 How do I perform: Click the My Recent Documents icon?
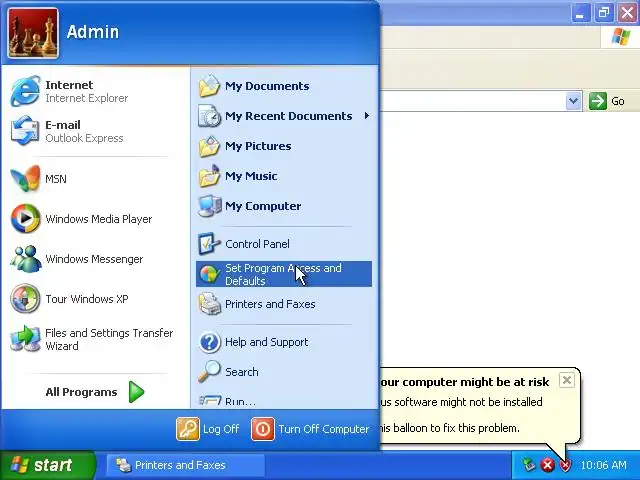209,116
